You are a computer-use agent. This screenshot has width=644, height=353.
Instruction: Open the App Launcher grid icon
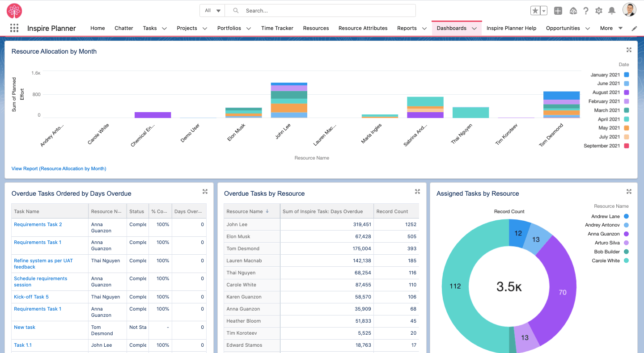point(14,28)
